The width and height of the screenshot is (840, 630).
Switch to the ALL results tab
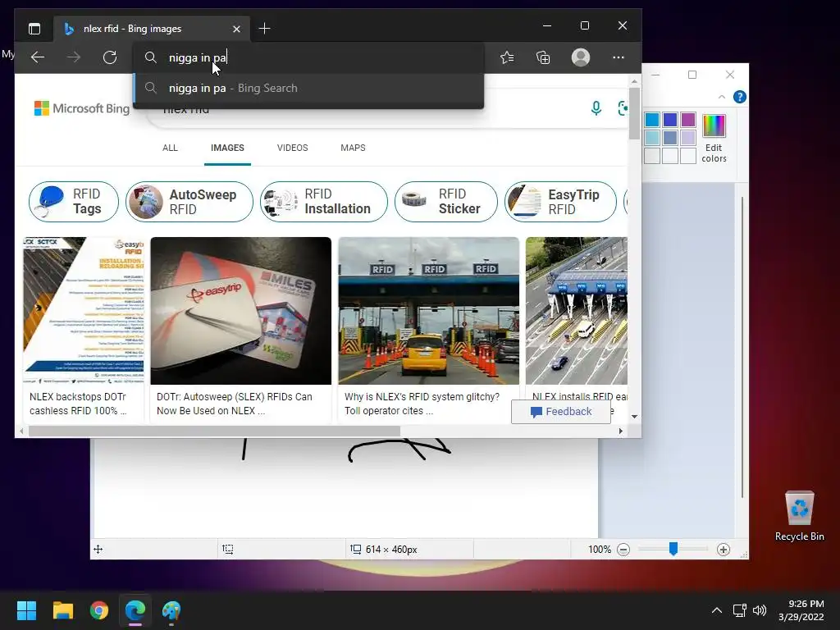[x=170, y=148]
